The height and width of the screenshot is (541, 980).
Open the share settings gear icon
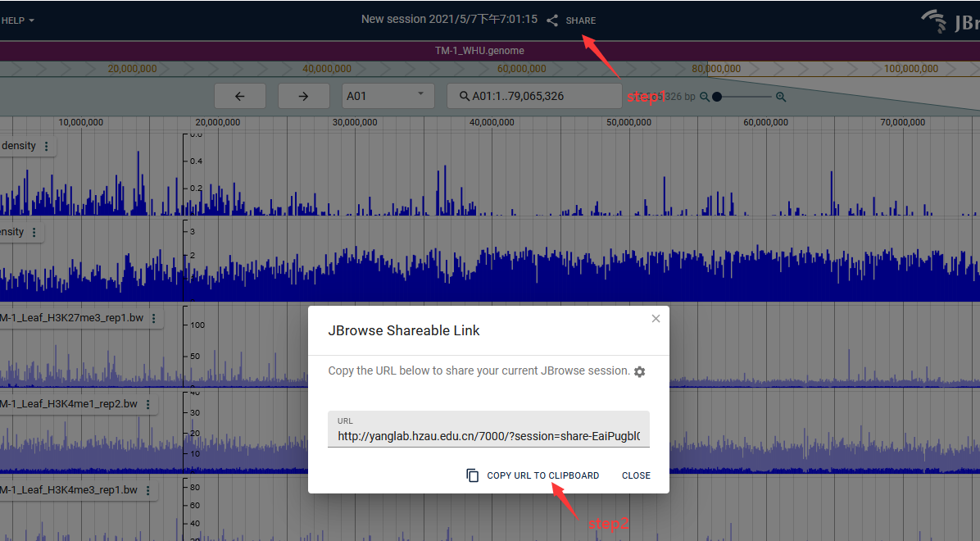tap(639, 371)
